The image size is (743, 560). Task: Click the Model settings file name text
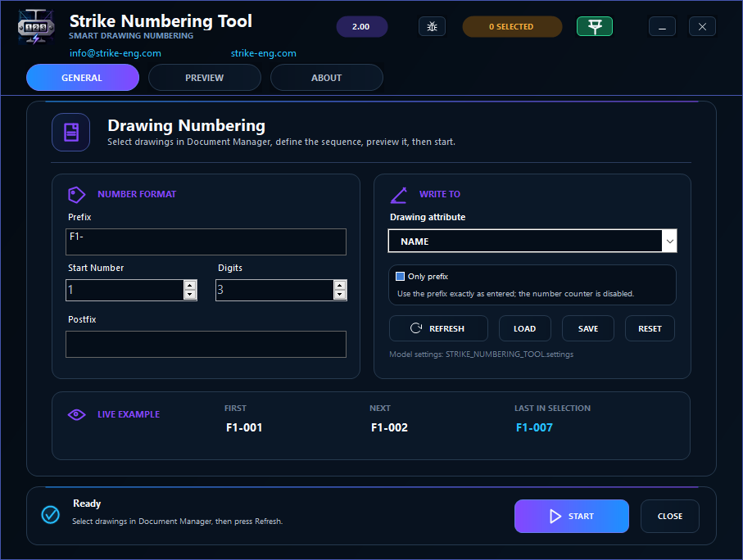(x=510, y=354)
